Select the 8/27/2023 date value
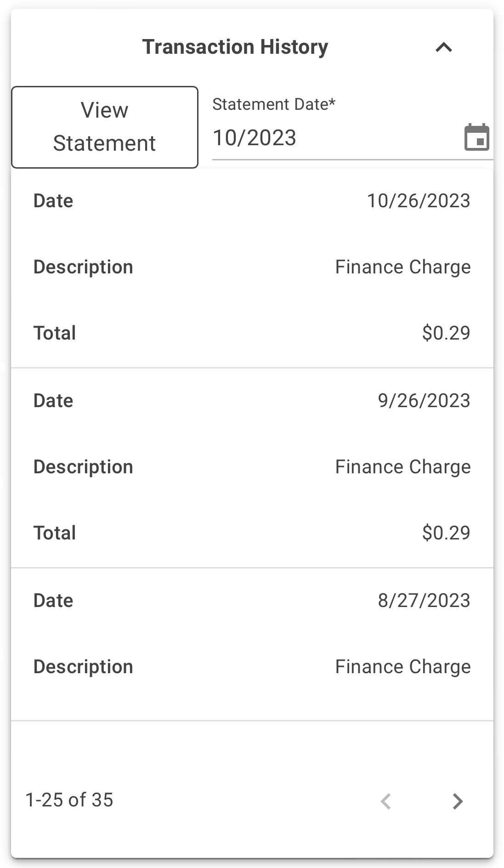Viewport: 504px width, 868px height. click(x=424, y=601)
